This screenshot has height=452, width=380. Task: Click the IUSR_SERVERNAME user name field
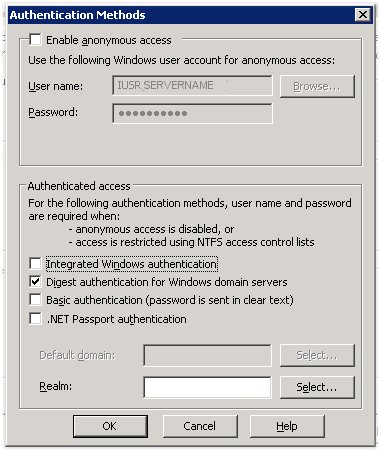point(192,85)
